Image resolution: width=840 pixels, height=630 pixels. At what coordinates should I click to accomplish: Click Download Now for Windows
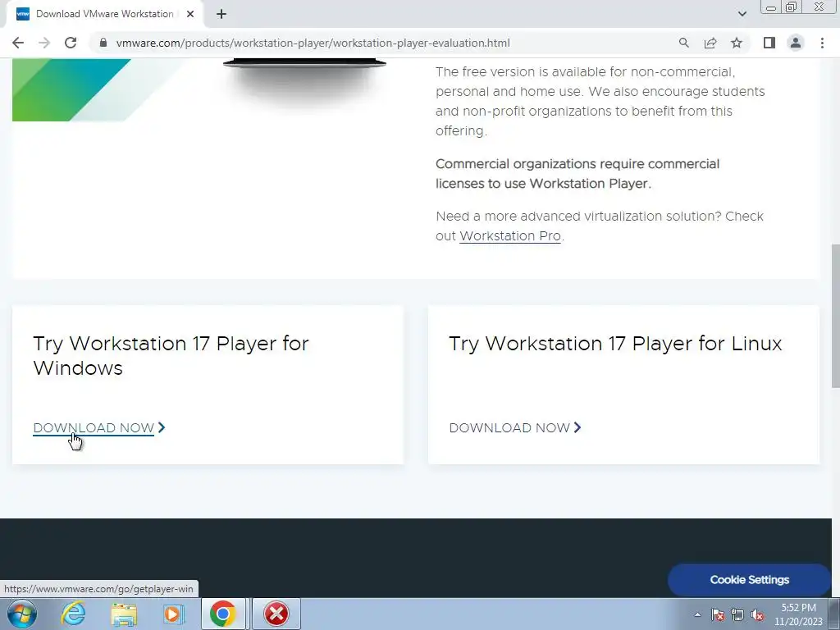94,428
